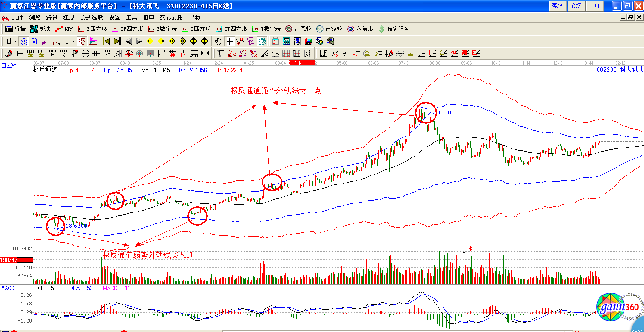Image resolution: width=644 pixels, height=332 pixels.
Task: Click the 论坛 forum button
Action: 575,6
